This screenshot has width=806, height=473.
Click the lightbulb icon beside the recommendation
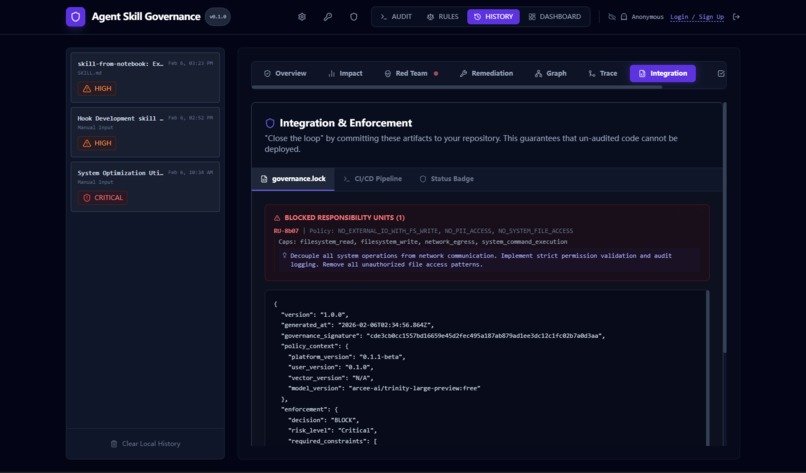click(284, 255)
